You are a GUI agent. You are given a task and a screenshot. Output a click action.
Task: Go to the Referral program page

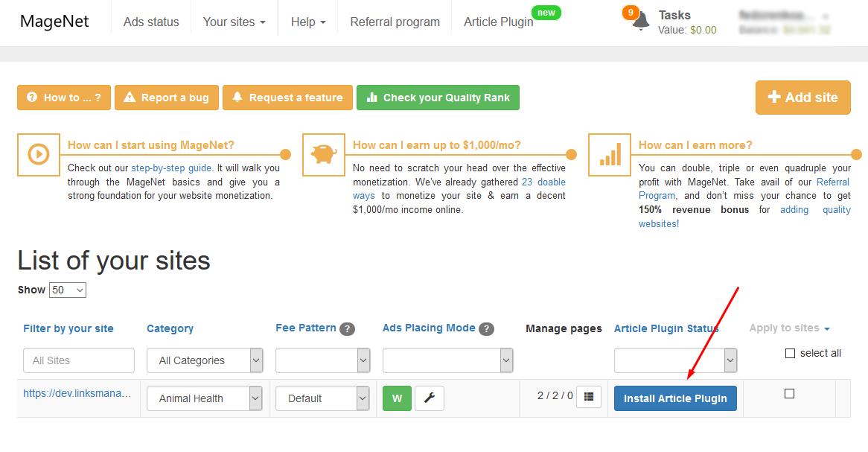(395, 22)
